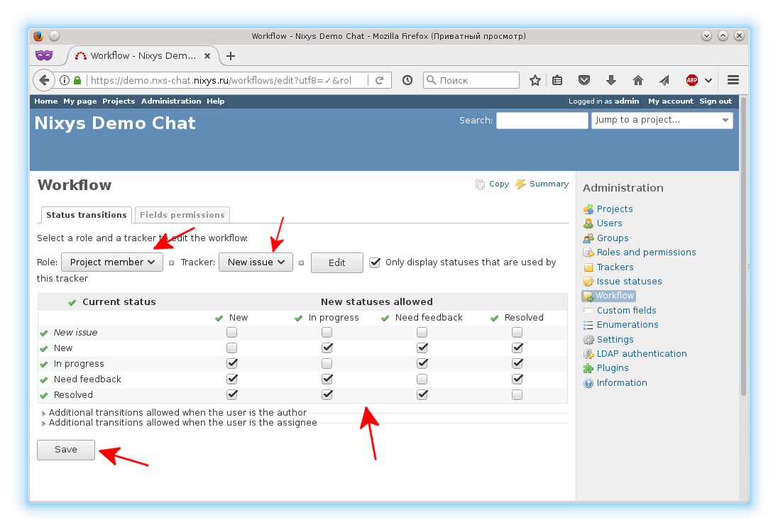
Task: Open the Projects top menu item
Action: pyautogui.click(x=119, y=101)
